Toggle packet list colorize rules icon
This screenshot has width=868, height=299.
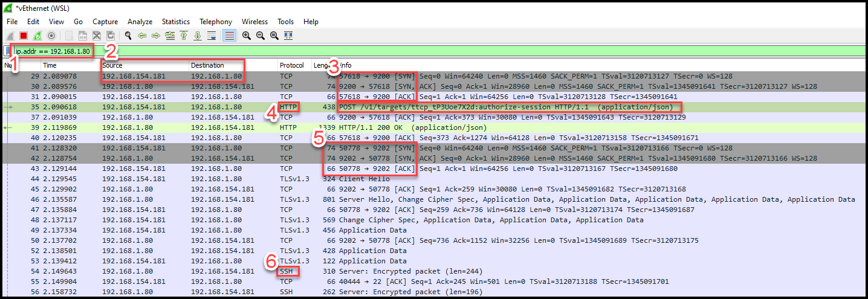229,36
